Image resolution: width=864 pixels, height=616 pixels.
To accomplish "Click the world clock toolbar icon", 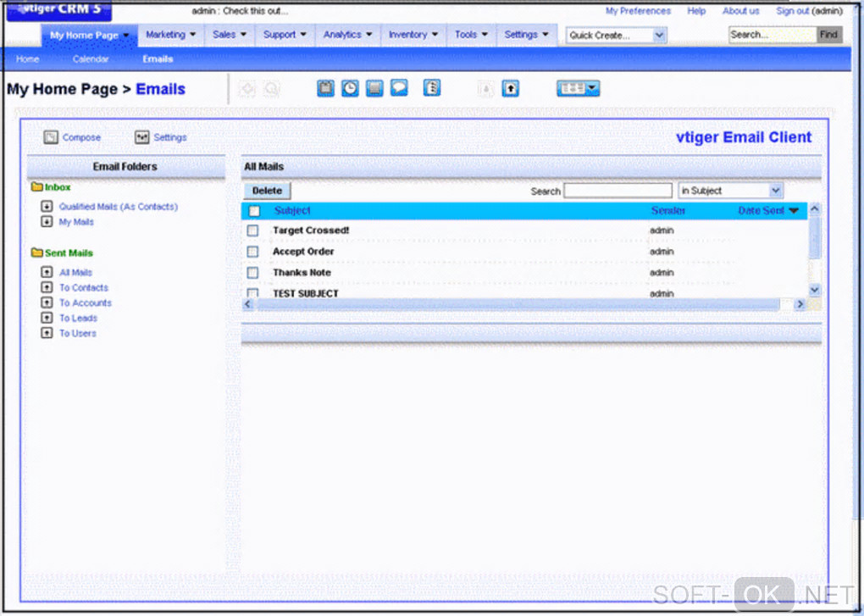I will point(350,88).
